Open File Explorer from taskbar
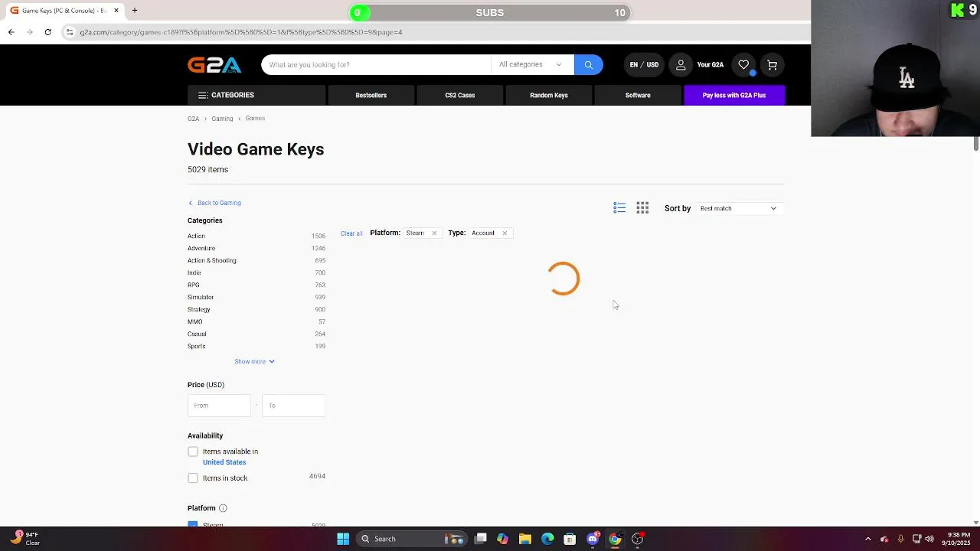This screenshot has width=980, height=551. [525, 539]
